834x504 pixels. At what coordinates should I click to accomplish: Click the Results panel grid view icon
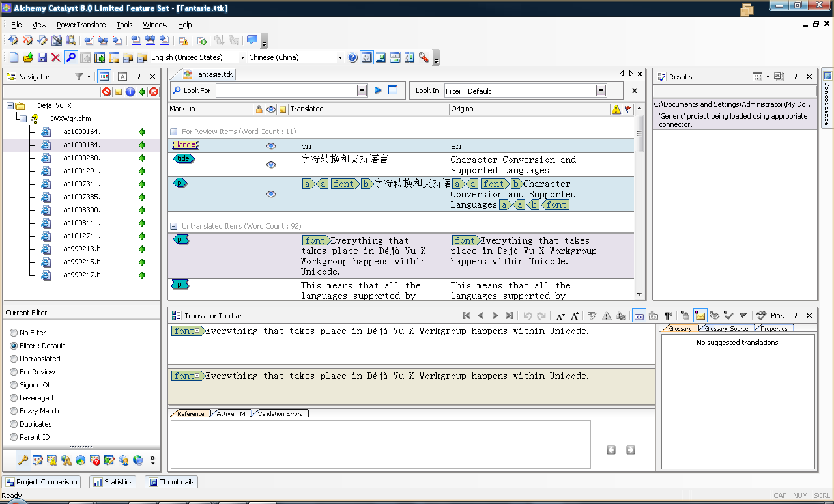[757, 77]
